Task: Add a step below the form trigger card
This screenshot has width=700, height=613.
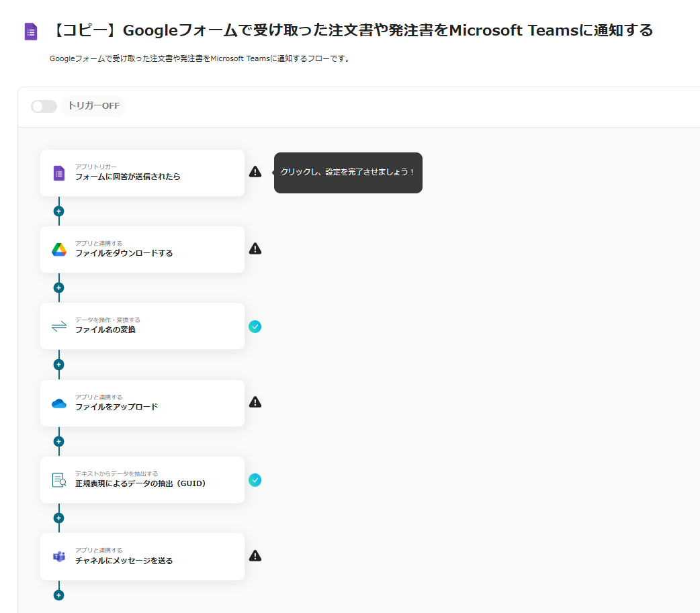Action: pyautogui.click(x=58, y=211)
